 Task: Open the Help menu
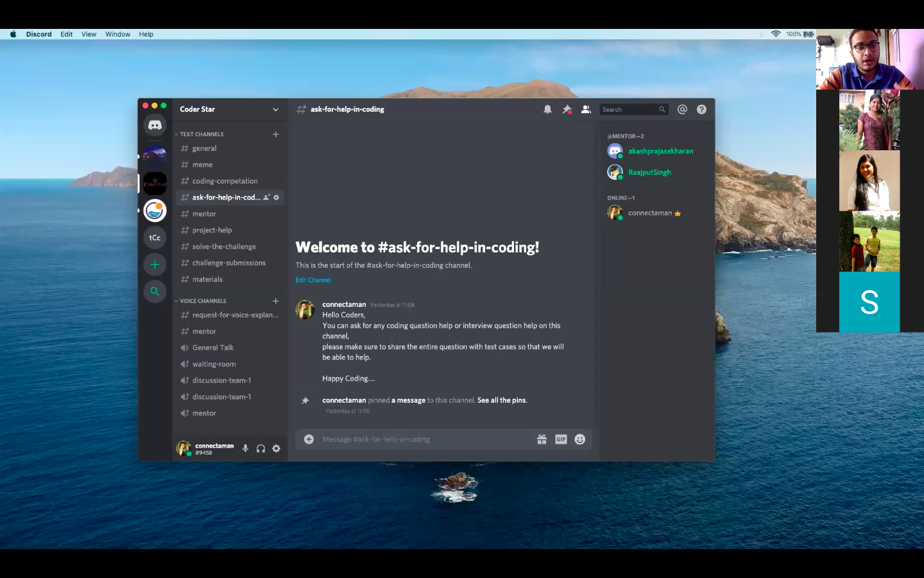coord(146,34)
